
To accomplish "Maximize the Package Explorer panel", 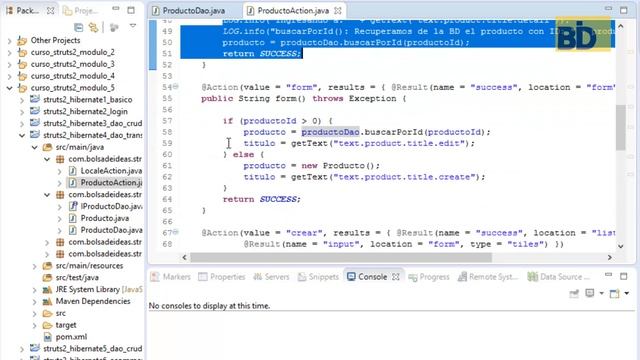I will 131,10.
